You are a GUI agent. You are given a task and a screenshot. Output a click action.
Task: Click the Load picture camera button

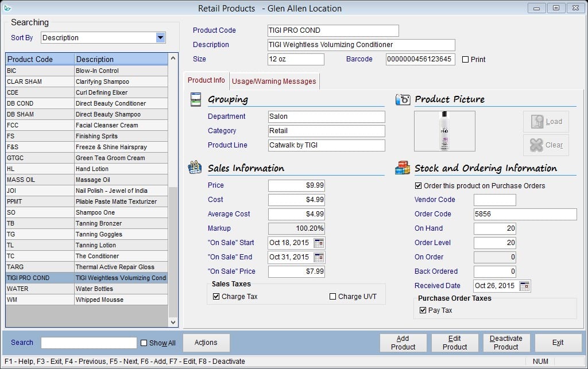545,121
